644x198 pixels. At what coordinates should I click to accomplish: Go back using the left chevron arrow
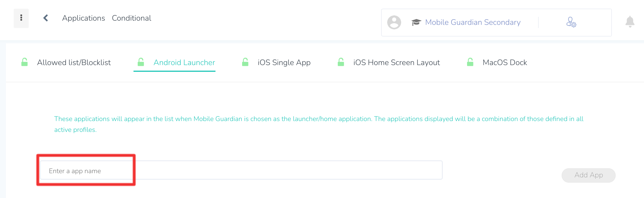(46, 18)
